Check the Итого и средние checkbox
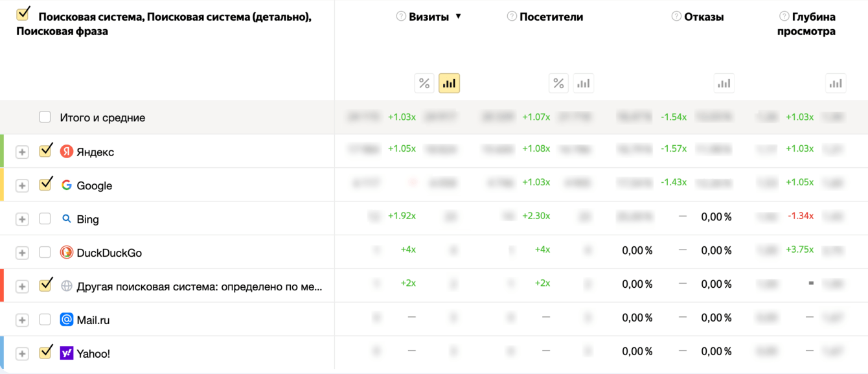The image size is (868, 374). (45, 117)
